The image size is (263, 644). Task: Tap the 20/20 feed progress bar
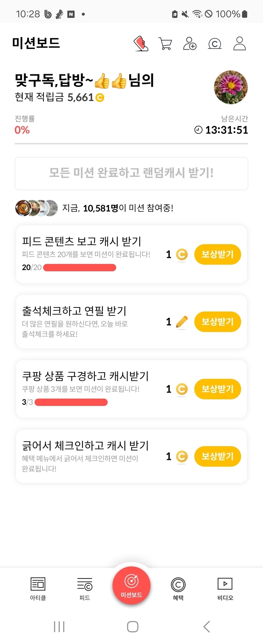pyautogui.click(x=80, y=268)
